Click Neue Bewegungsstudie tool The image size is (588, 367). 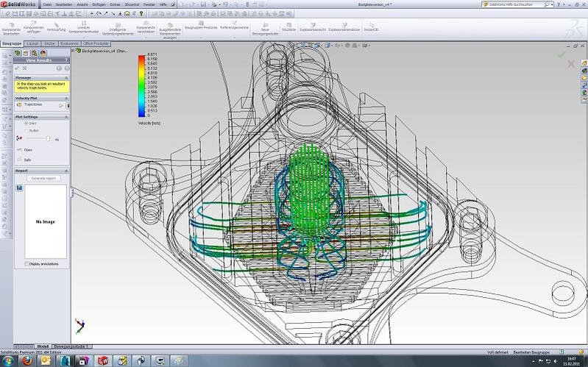265,29
